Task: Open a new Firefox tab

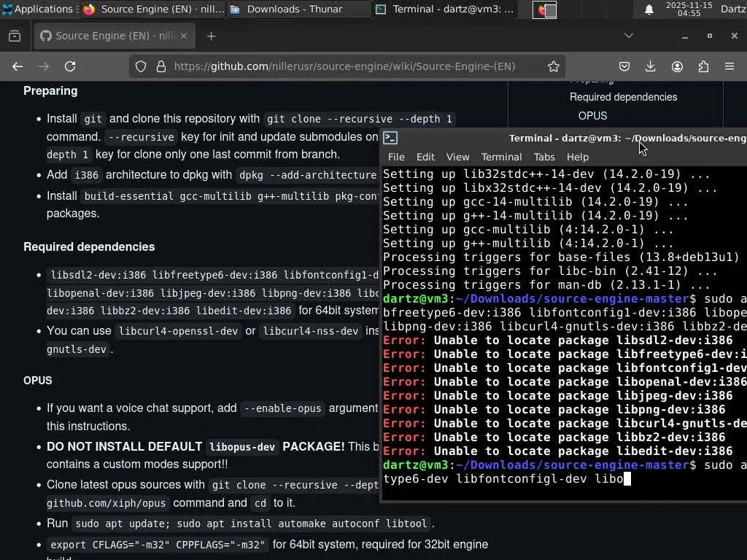Action: 211,36
